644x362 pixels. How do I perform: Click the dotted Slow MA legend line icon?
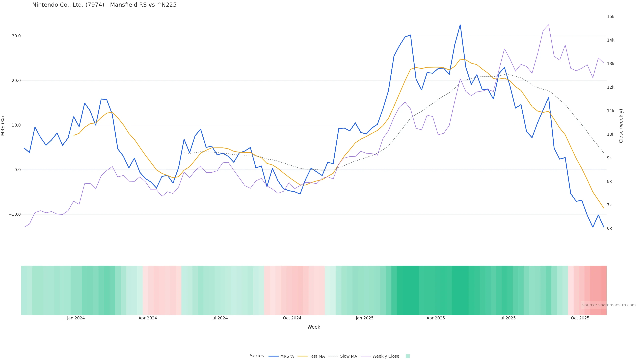(333, 356)
